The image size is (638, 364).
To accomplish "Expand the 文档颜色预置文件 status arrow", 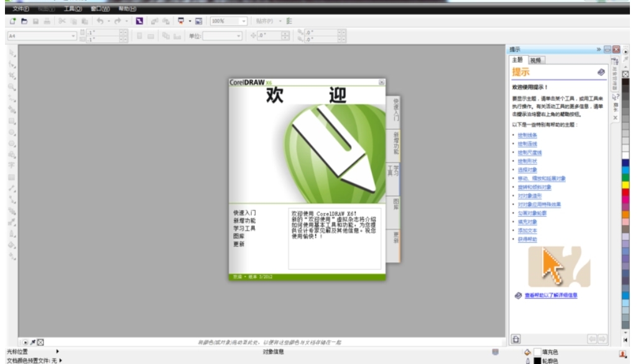I will pos(60,360).
